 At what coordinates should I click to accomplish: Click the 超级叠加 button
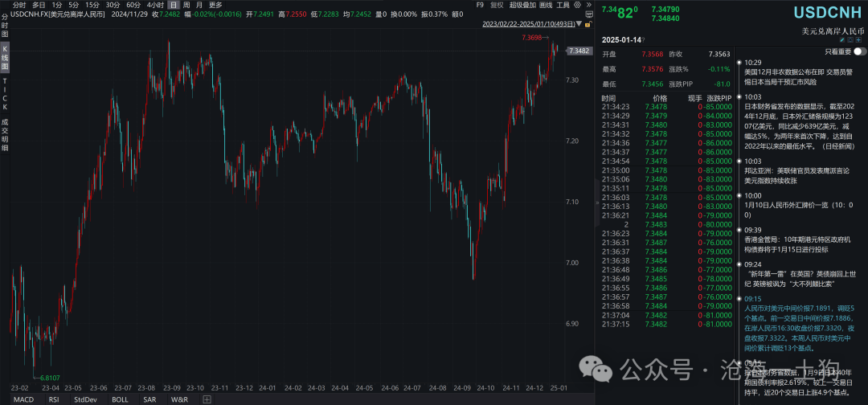(522, 5)
